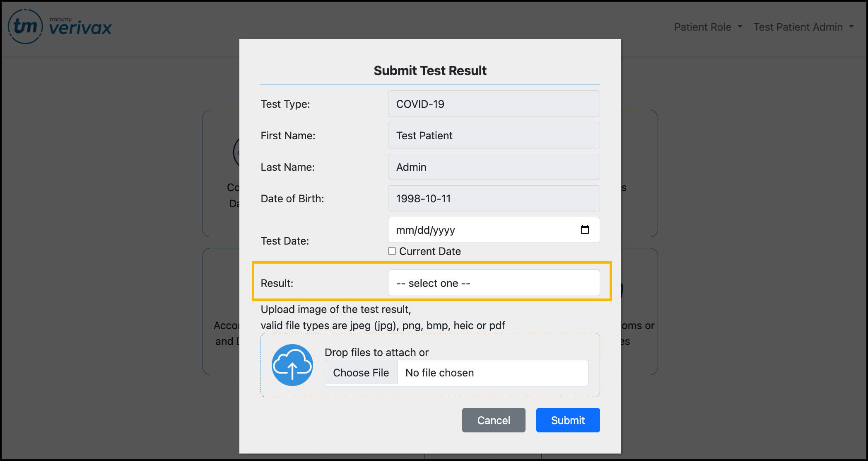Viewport: 868px width, 461px height.
Task: Open the Test Date calendar picker icon
Action: pos(585,230)
